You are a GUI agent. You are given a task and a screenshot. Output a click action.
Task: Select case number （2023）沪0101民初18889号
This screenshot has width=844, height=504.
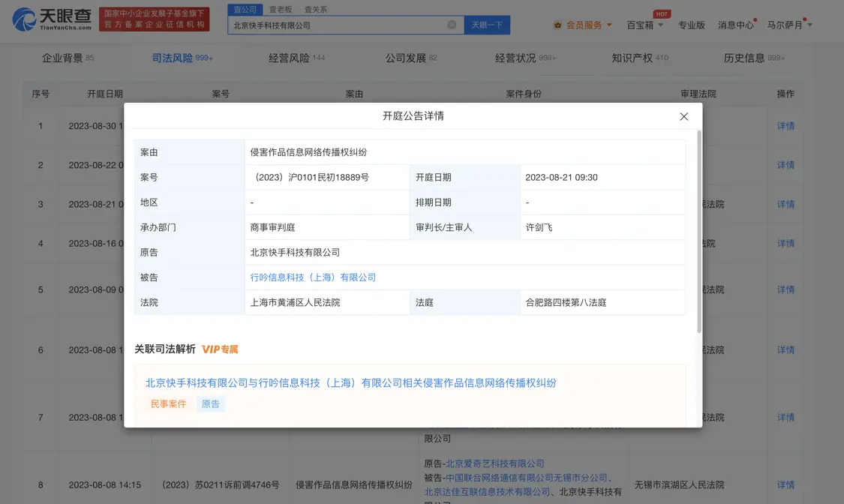[x=310, y=178]
